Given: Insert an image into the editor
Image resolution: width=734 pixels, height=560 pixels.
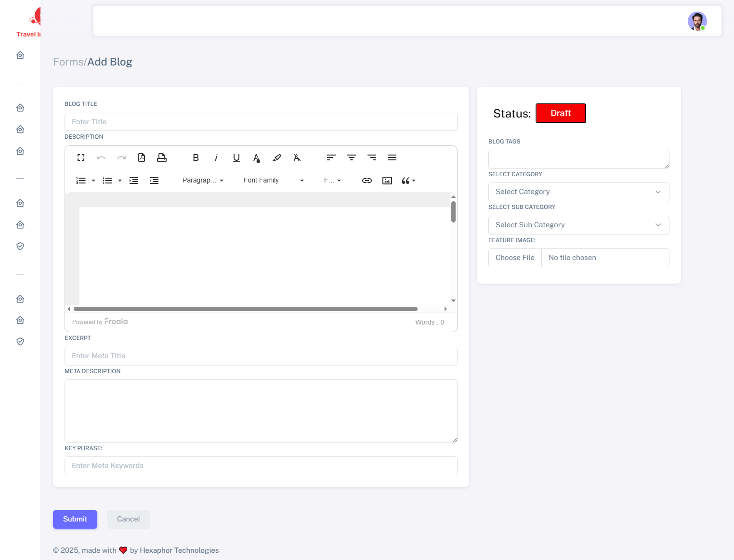Looking at the screenshot, I should pos(387,181).
